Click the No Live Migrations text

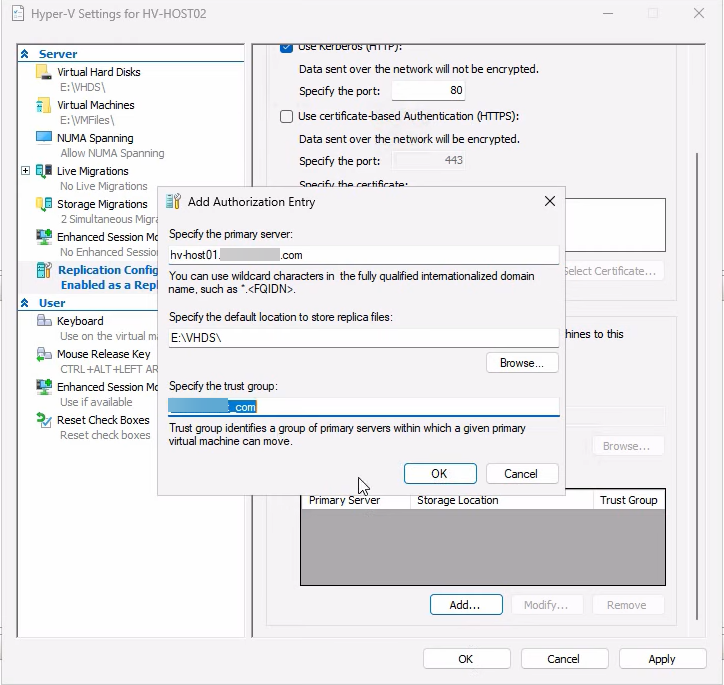tap(104, 186)
